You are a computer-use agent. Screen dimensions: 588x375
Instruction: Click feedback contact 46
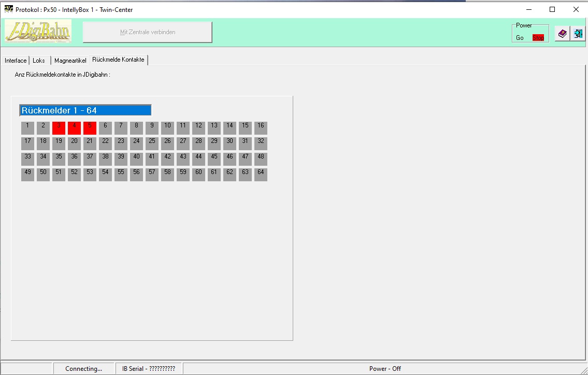click(x=230, y=159)
